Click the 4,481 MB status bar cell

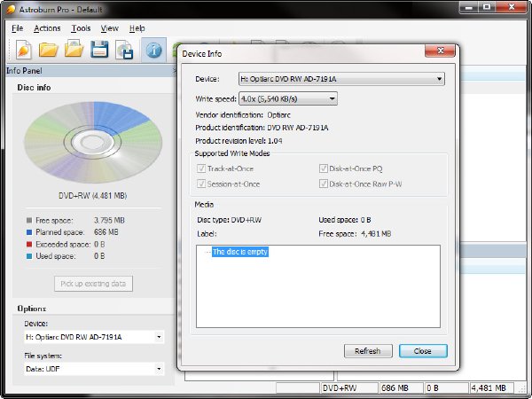(491, 387)
